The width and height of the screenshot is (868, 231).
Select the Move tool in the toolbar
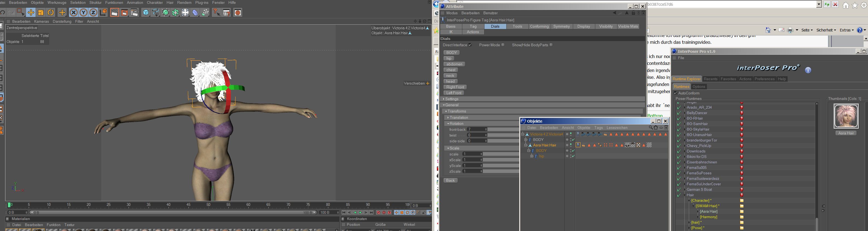[x=31, y=13]
